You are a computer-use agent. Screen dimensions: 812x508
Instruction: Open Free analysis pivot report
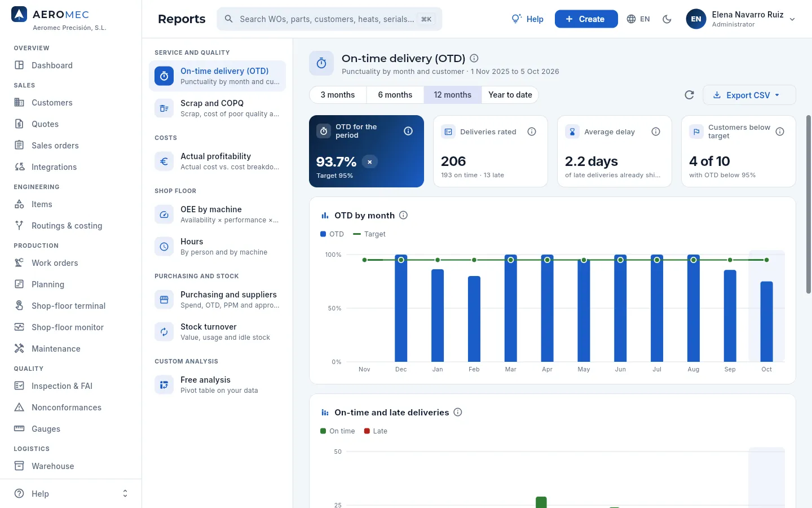tap(217, 384)
